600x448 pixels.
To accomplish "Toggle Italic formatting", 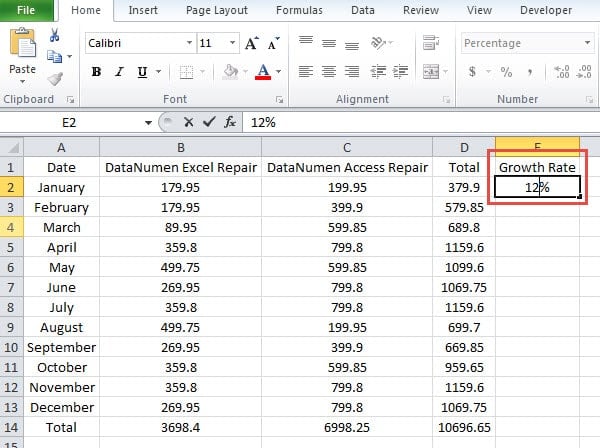I will [119, 72].
